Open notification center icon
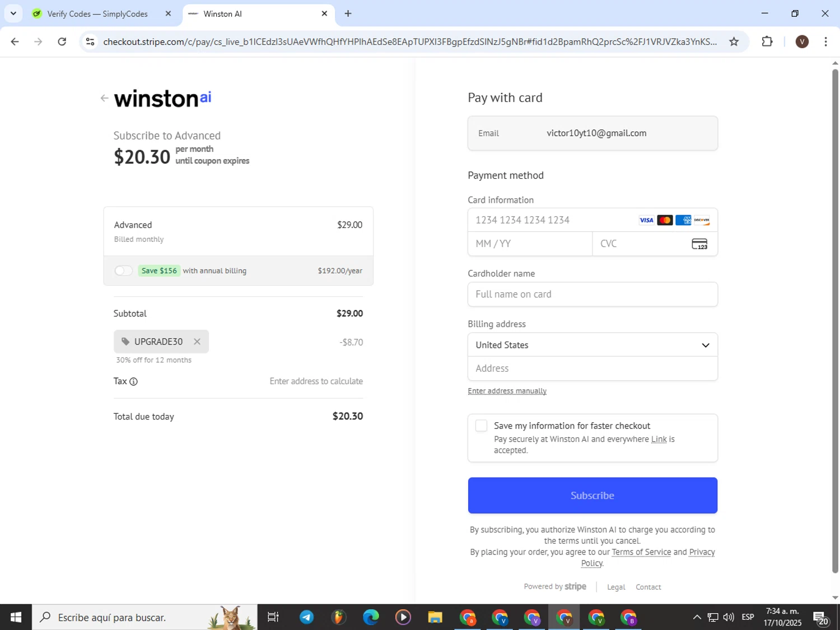The width and height of the screenshot is (840, 630). [x=822, y=618]
